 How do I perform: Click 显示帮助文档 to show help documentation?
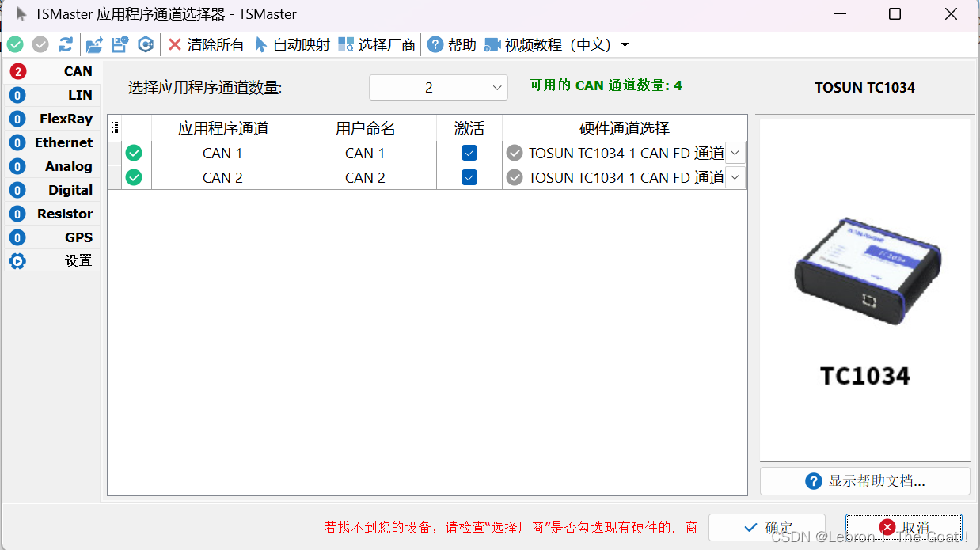click(x=864, y=480)
